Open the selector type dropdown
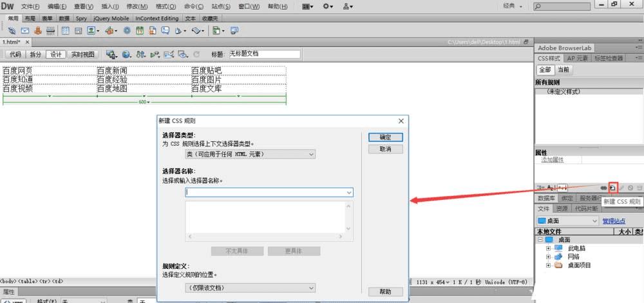Screen dimensions: 644x303 click(250, 154)
